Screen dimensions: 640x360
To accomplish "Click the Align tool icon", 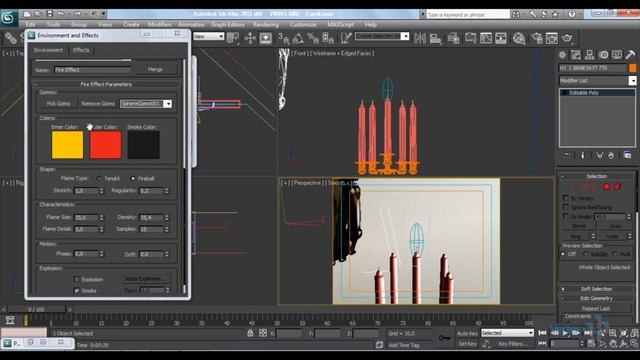I will [x=435, y=38].
